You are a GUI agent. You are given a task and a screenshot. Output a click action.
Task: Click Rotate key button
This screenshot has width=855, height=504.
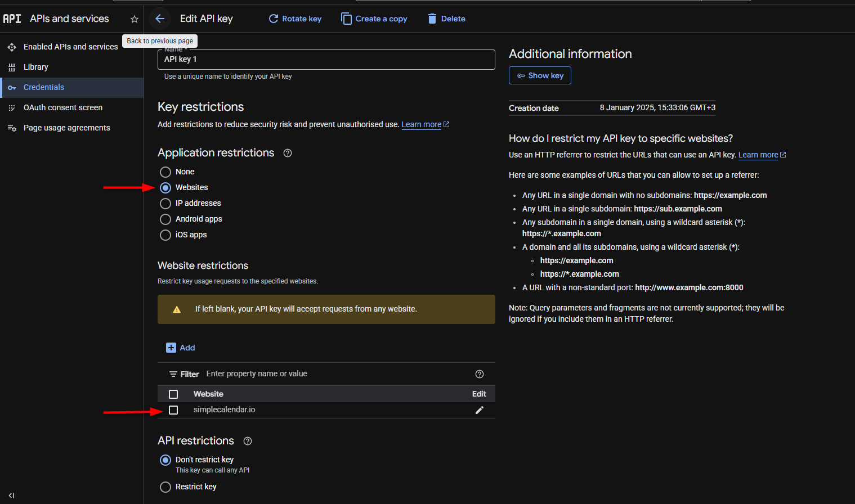click(x=295, y=19)
